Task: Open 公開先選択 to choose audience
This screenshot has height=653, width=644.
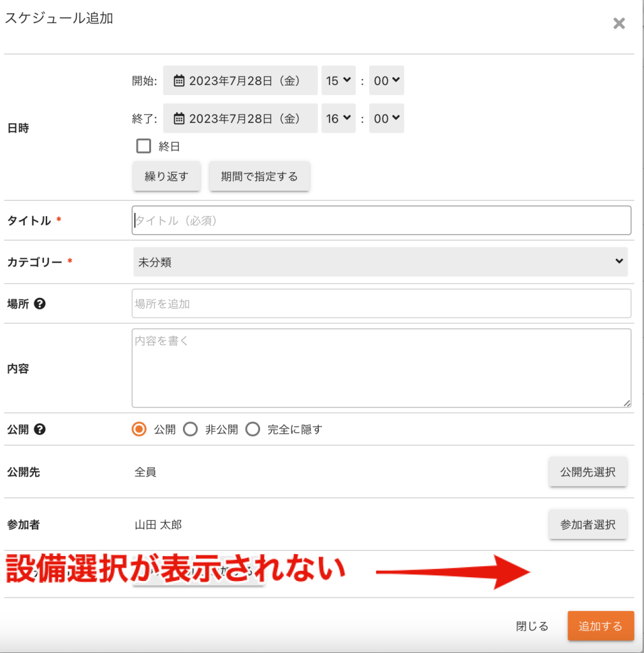Action: (587, 473)
